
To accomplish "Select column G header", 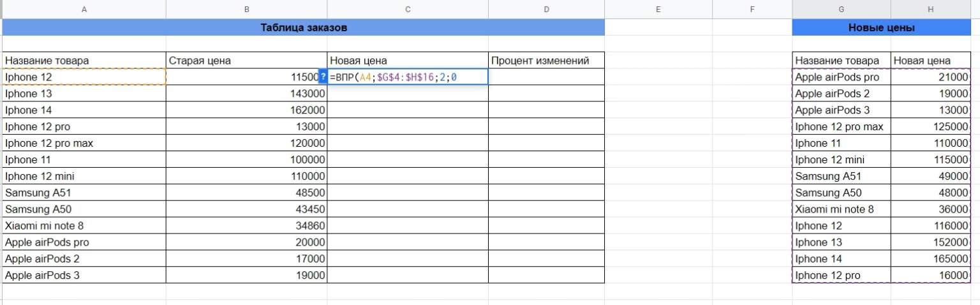I will [x=842, y=9].
